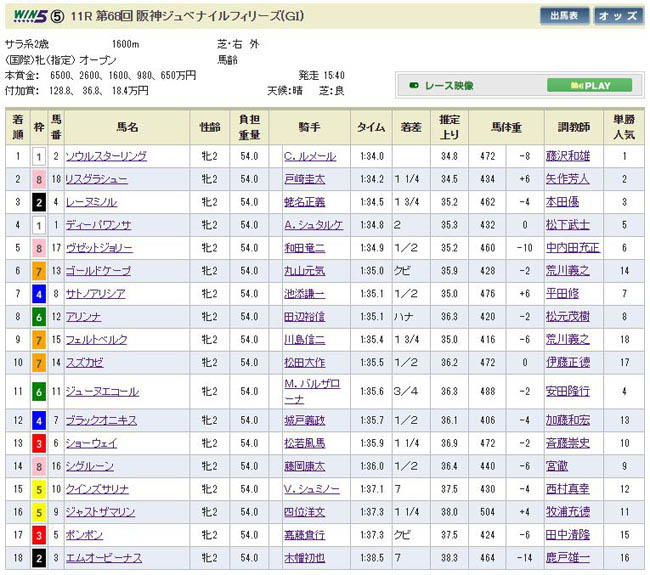Click the green frame 6 box for アリンナ
The width and height of the screenshot is (650, 575).
[38, 317]
